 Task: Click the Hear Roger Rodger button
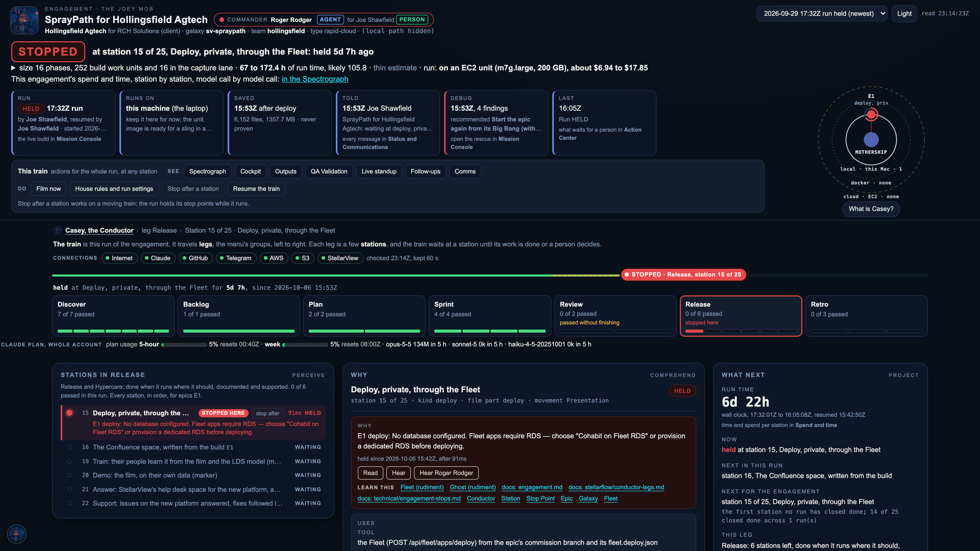[x=446, y=473]
